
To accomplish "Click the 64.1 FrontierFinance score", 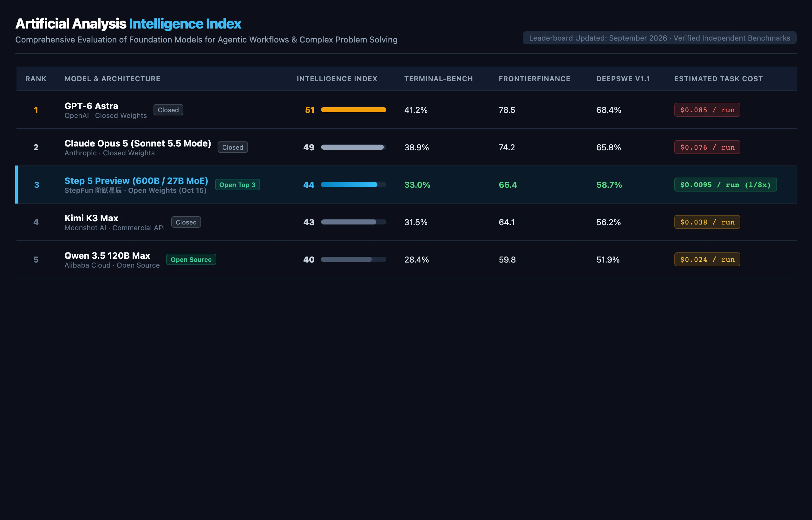I will (507, 223).
